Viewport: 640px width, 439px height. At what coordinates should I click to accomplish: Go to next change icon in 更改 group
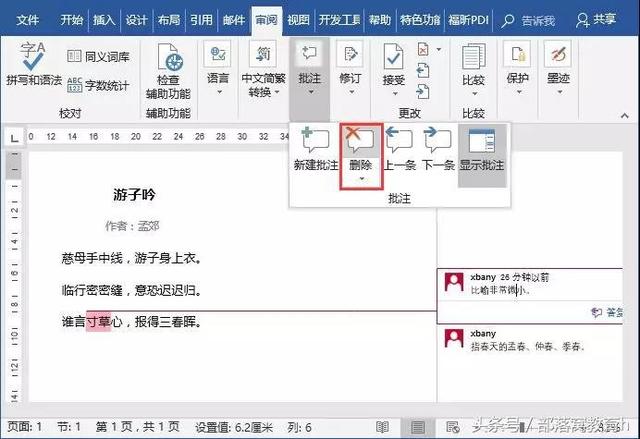423,91
